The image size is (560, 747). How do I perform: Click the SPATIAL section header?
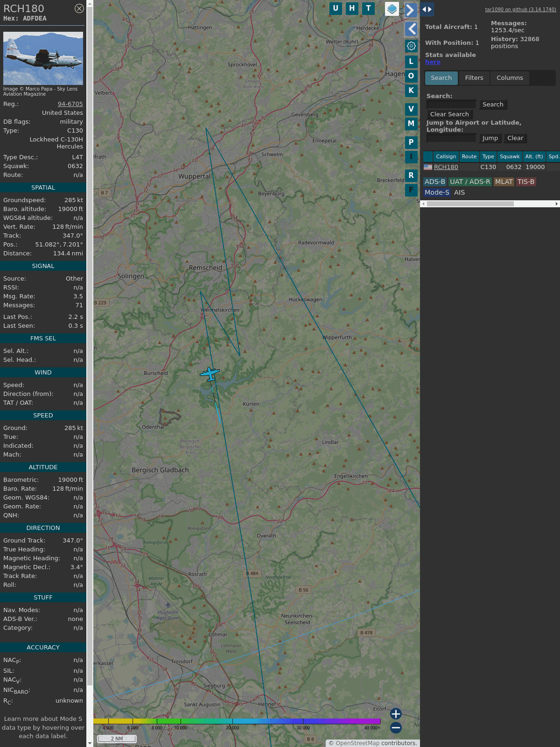tap(43, 188)
